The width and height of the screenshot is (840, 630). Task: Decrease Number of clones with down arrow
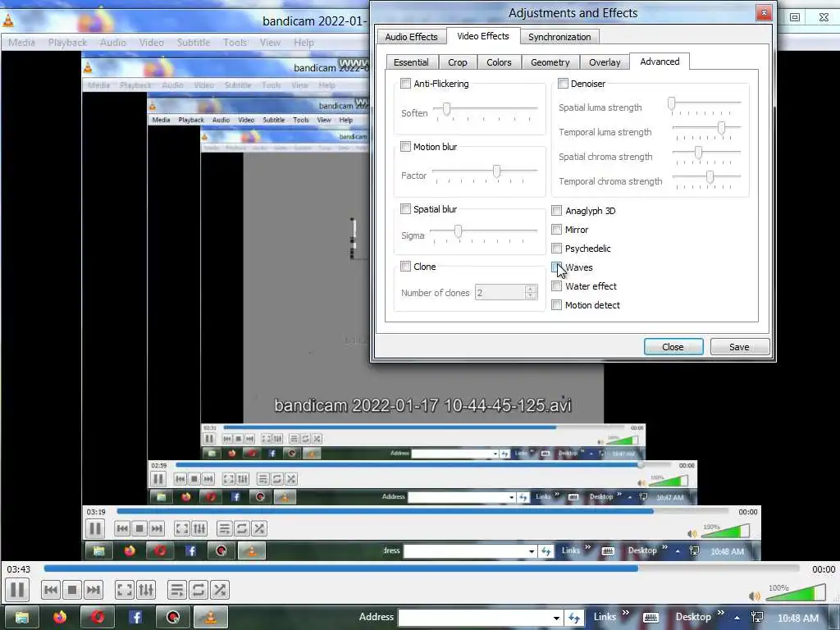coord(531,295)
